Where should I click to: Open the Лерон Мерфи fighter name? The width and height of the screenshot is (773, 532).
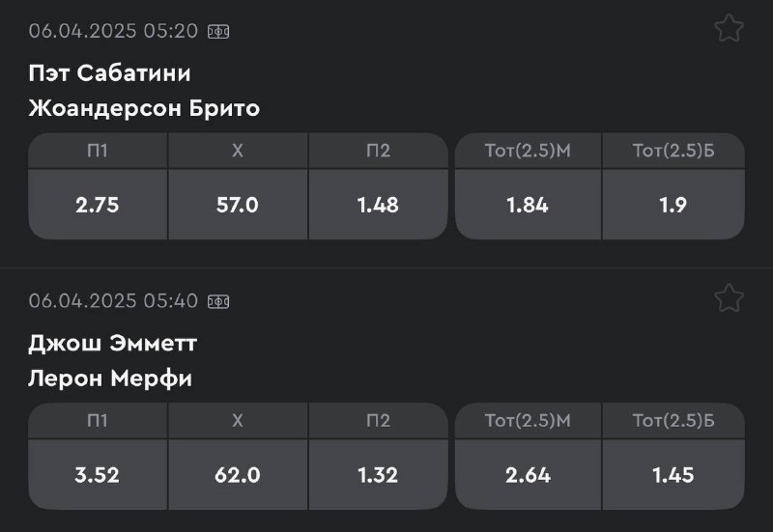pos(110,378)
